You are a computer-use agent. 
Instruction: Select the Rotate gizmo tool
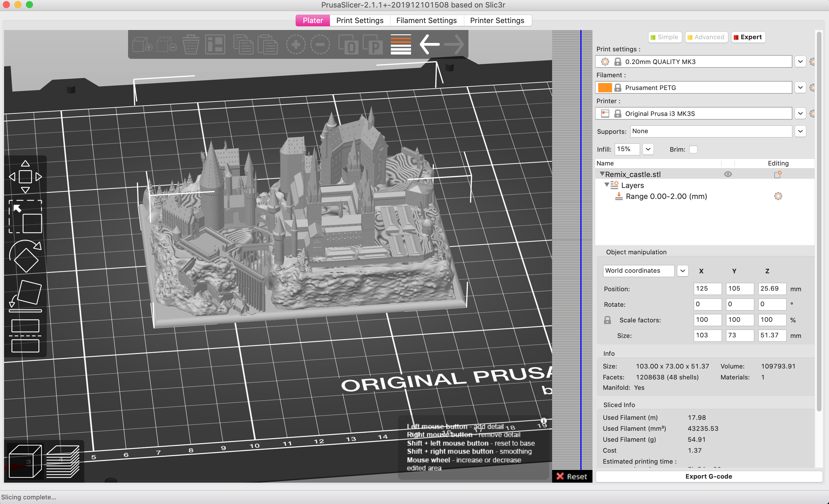click(x=25, y=256)
